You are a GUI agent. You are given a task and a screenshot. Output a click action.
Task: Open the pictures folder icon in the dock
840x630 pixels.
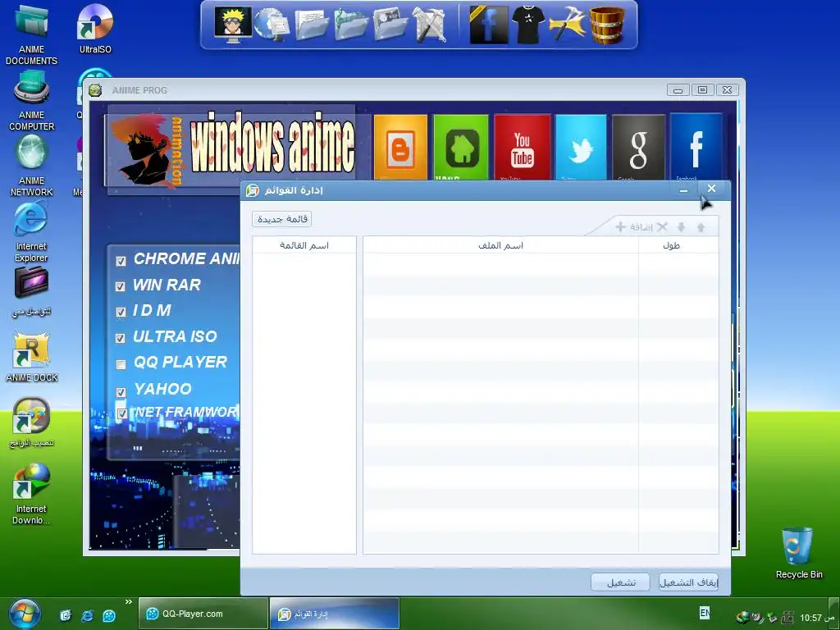coord(390,25)
